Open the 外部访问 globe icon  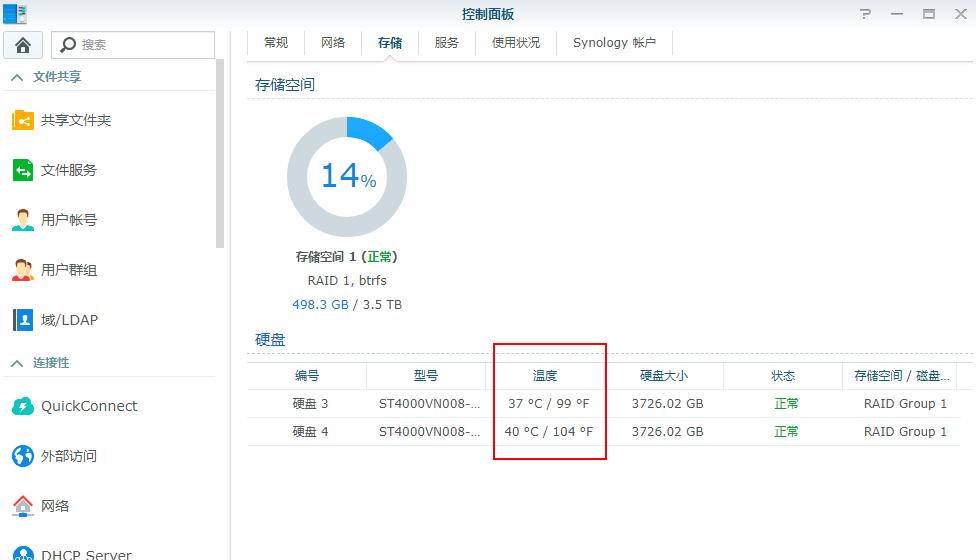[23, 456]
